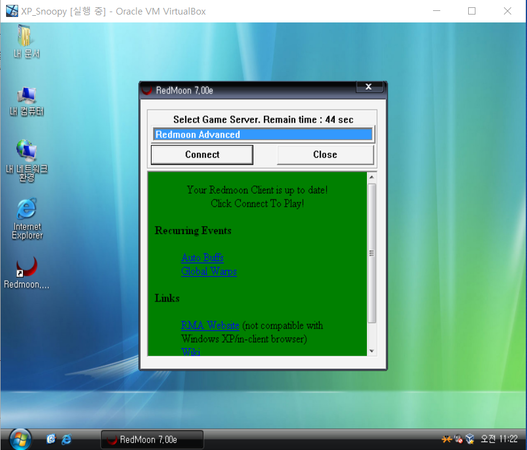Close the RedMoon 7.00e dialog with X

pyautogui.click(x=369, y=87)
